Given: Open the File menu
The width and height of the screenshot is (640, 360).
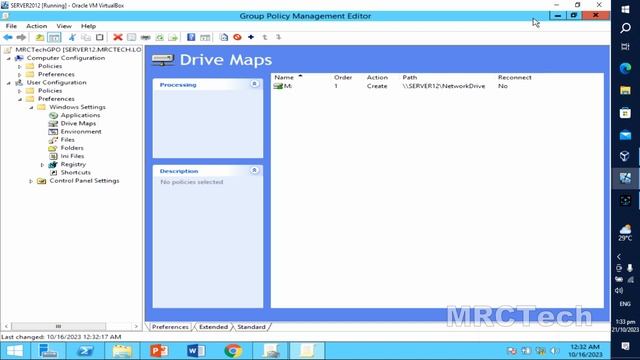Looking at the screenshot, I should pyautogui.click(x=11, y=26).
